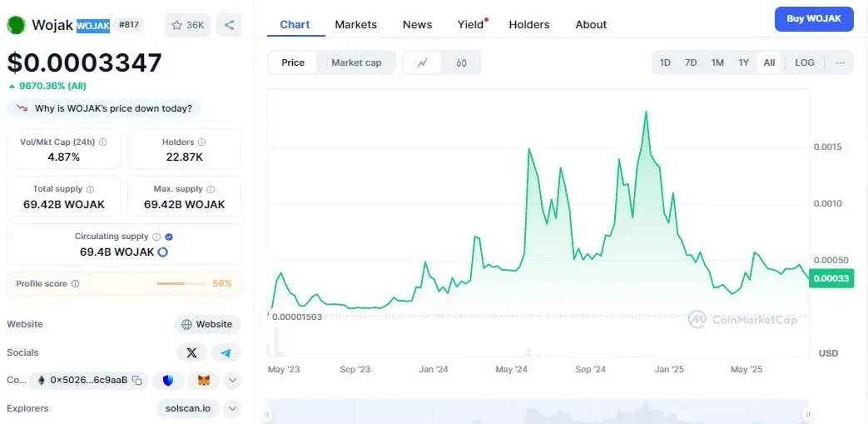Open the News tab
Screen dimensions: 868x424
click(x=418, y=24)
